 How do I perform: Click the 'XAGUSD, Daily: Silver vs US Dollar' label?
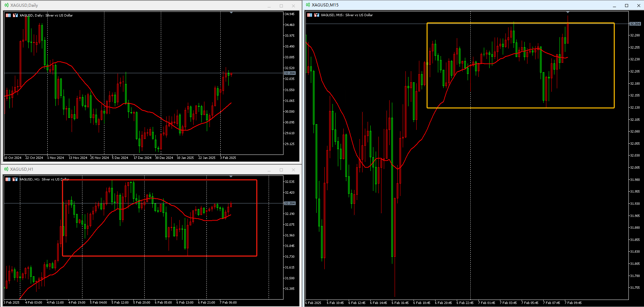46,16
